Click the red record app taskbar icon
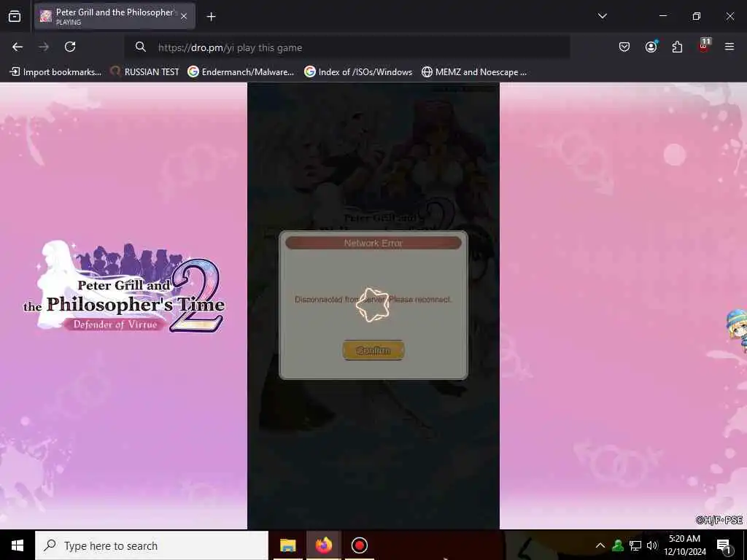This screenshot has height=560, width=747. [x=359, y=545]
